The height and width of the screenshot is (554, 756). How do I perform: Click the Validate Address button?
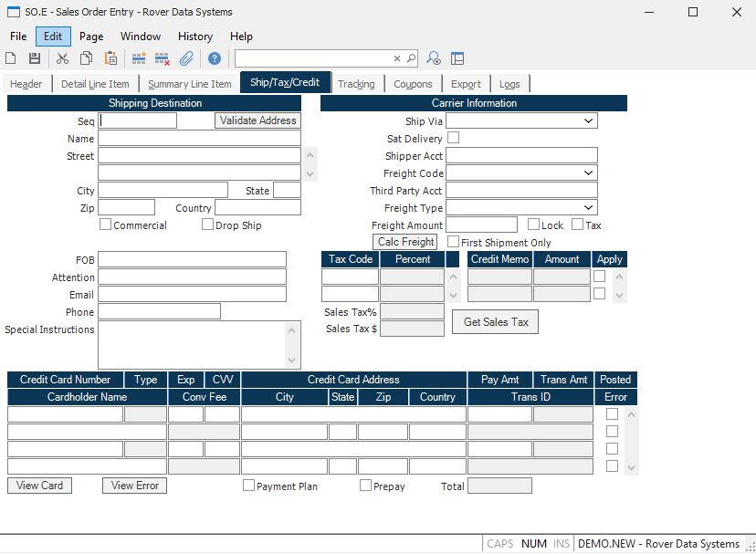[257, 120]
